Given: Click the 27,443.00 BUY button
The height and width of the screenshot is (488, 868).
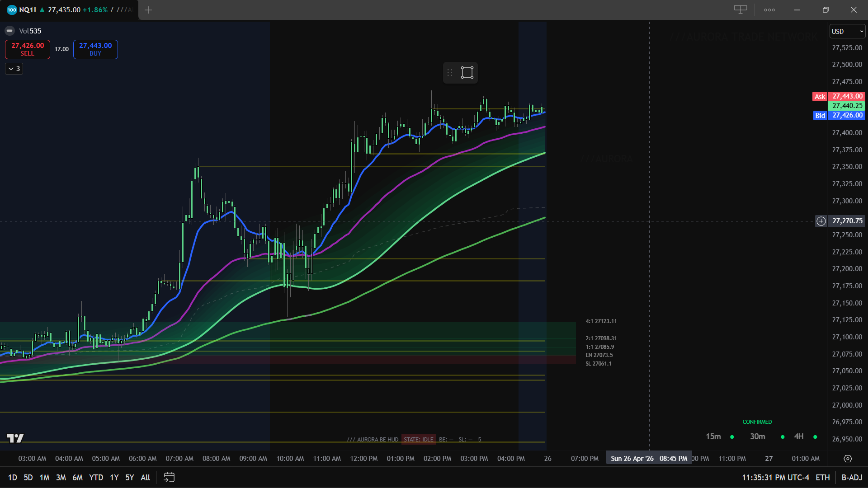Looking at the screenshot, I should coord(95,49).
